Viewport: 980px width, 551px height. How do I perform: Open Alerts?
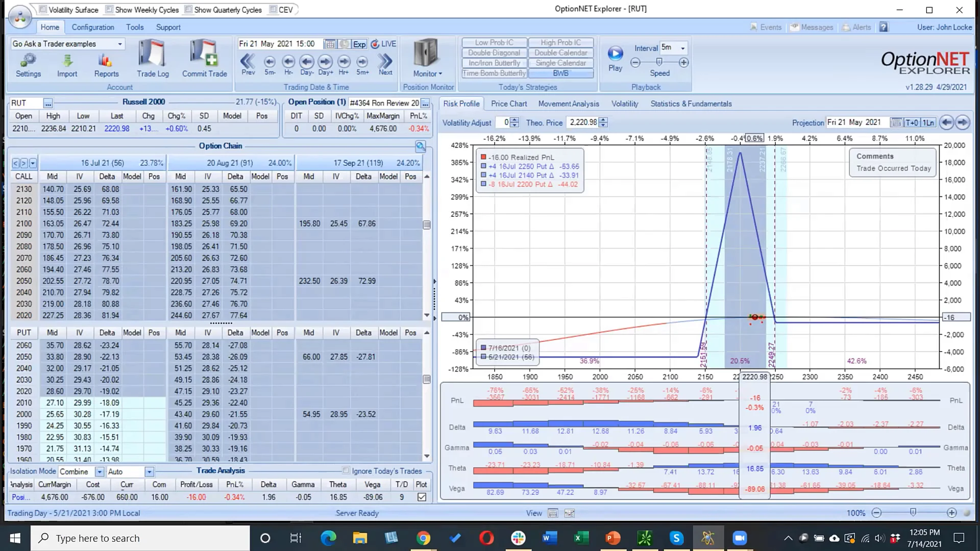pyautogui.click(x=856, y=28)
